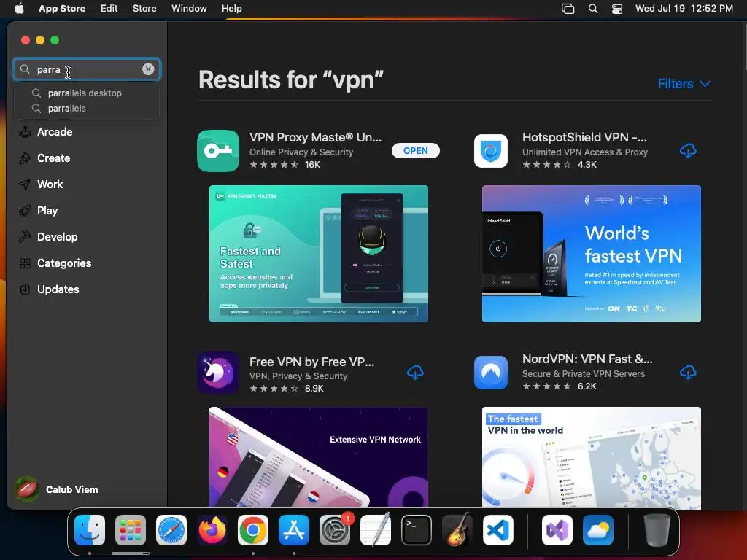747x560 pixels.
Task: Open Visual Studio from the Dock
Action: (x=557, y=530)
